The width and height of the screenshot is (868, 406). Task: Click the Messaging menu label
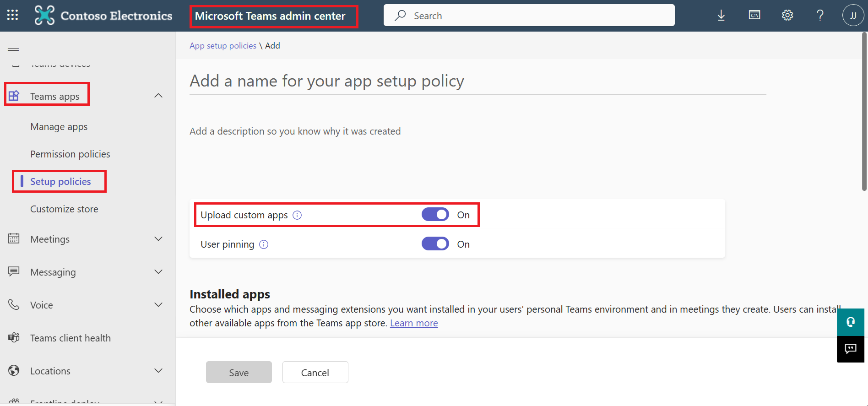53,272
